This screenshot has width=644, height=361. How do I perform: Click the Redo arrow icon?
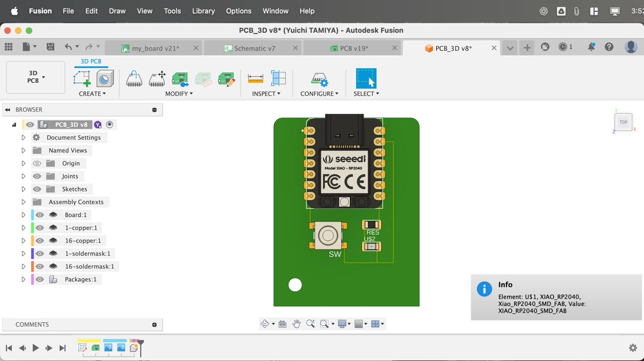pyautogui.click(x=89, y=47)
